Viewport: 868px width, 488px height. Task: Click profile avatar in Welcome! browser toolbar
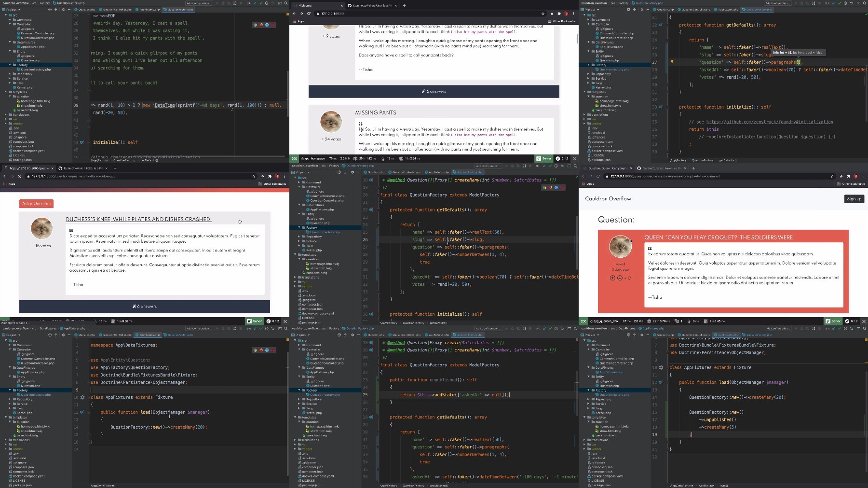pos(566,14)
